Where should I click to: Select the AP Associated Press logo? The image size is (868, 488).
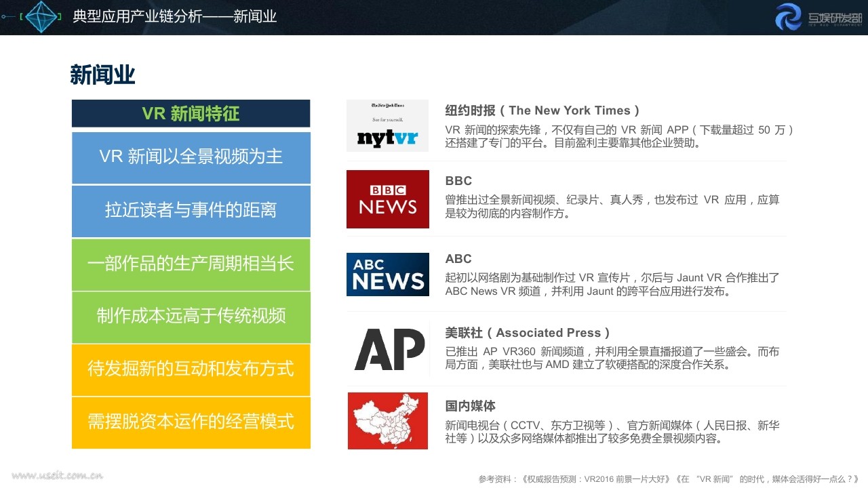[389, 349]
